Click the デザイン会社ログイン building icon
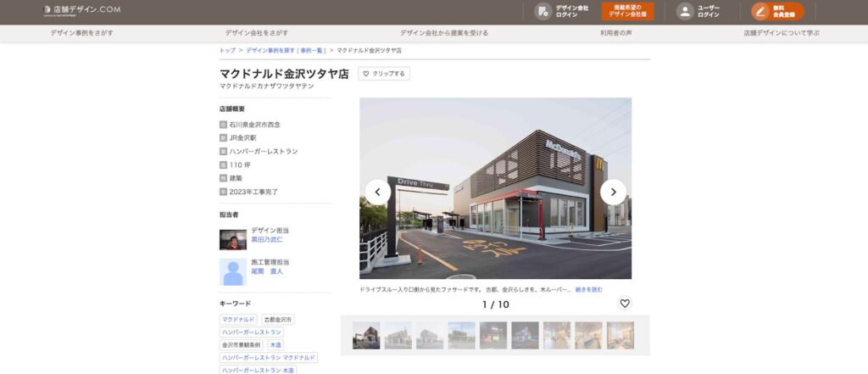Screen dimensions: 868x374 pyautogui.click(x=542, y=11)
